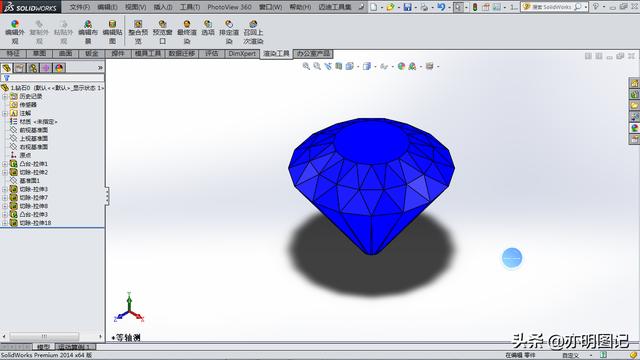This screenshot has height=360, width=640.
Task: Expand the 凸台-拉伸1 feature node
Action: click(5, 164)
